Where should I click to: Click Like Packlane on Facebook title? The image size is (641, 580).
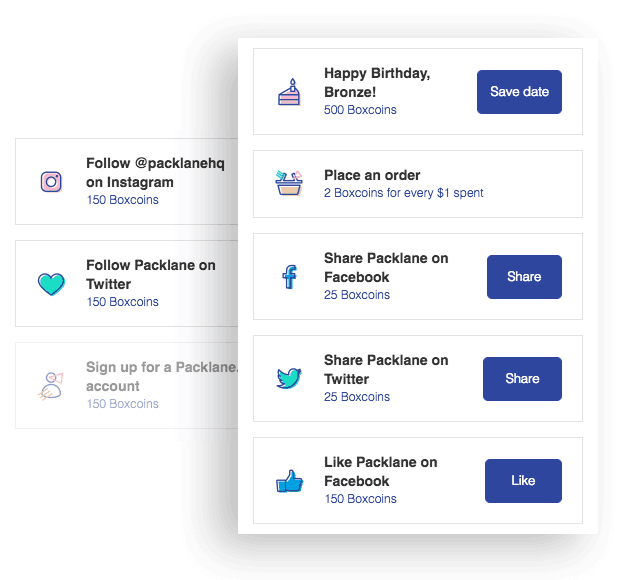coord(381,472)
